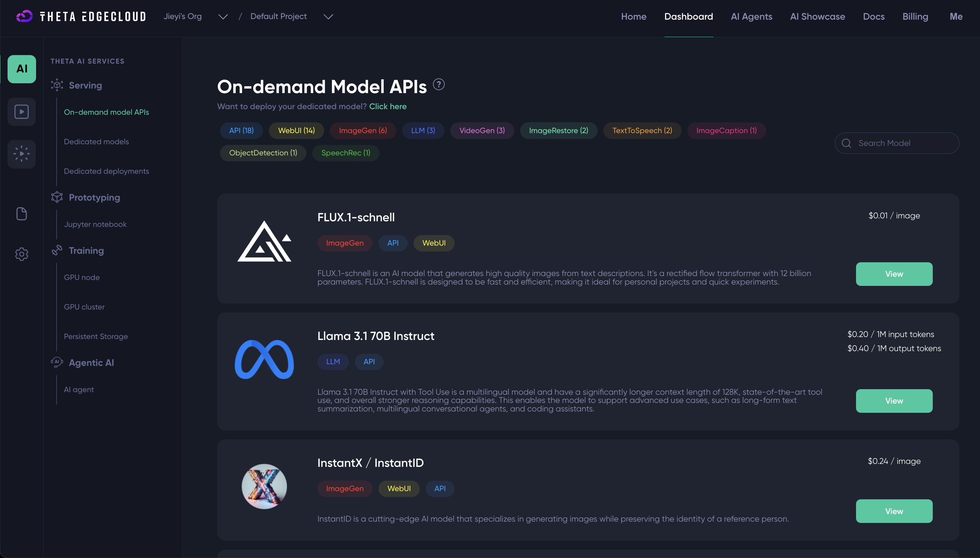Viewport: 980px width, 558px height.
Task: Click the help question mark icon
Action: coord(439,84)
